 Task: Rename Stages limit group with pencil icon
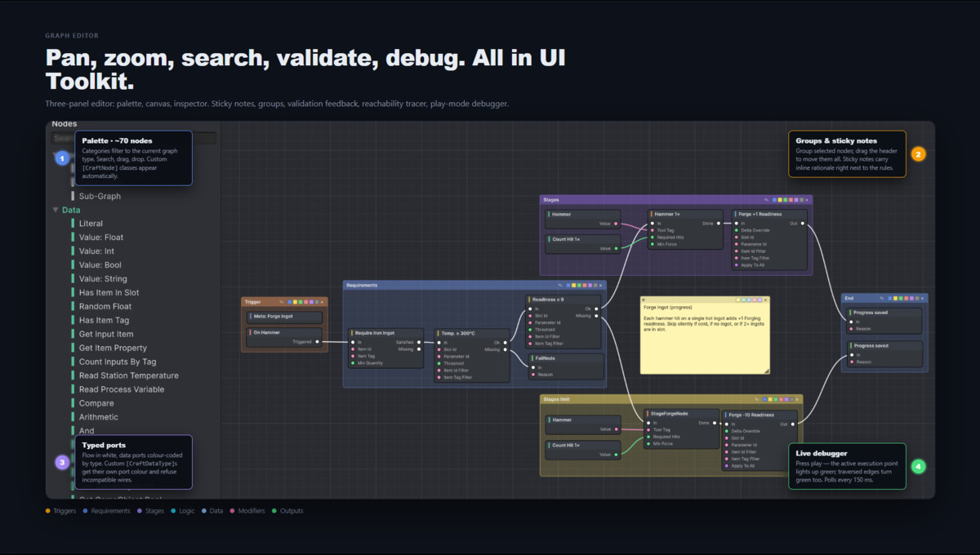coord(756,399)
